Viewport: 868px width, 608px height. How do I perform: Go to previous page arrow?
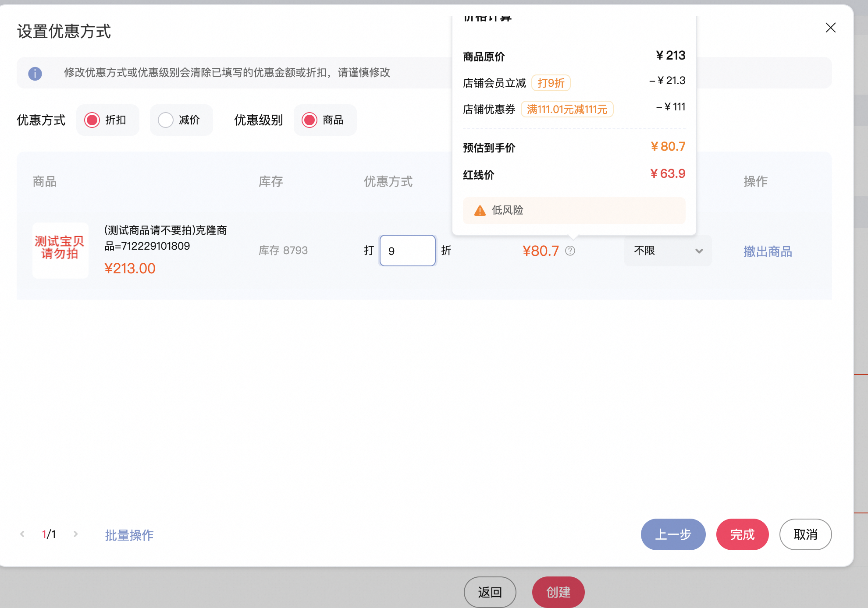click(x=22, y=534)
